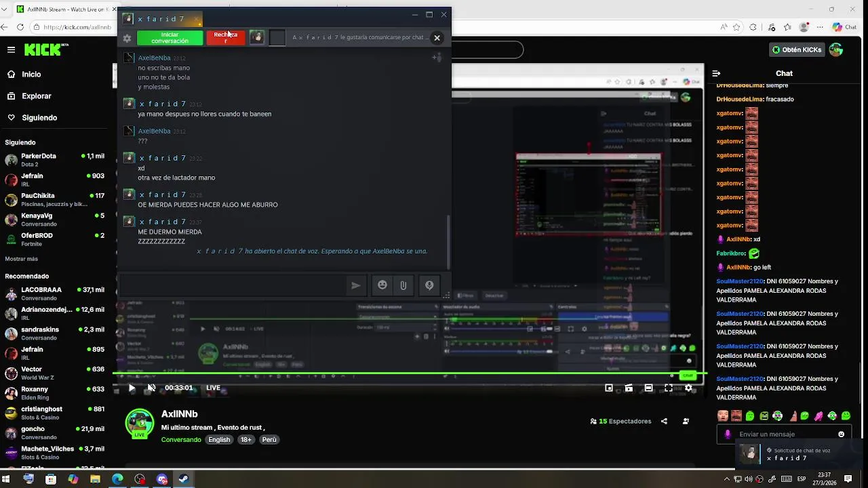
Task: Show hidden system tray icons
Action: pos(727,479)
